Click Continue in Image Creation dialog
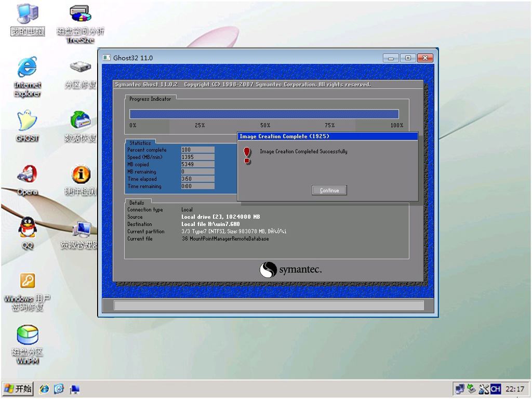 tap(329, 190)
